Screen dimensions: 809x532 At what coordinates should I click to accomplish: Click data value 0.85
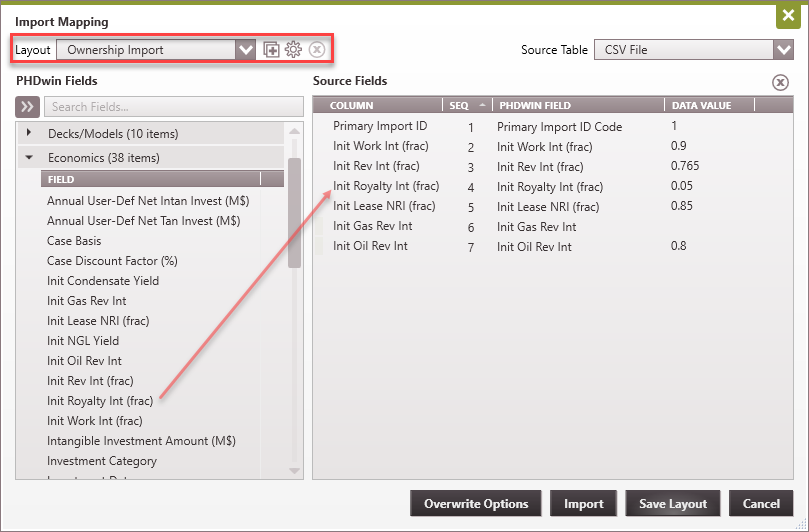click(682, 206)
